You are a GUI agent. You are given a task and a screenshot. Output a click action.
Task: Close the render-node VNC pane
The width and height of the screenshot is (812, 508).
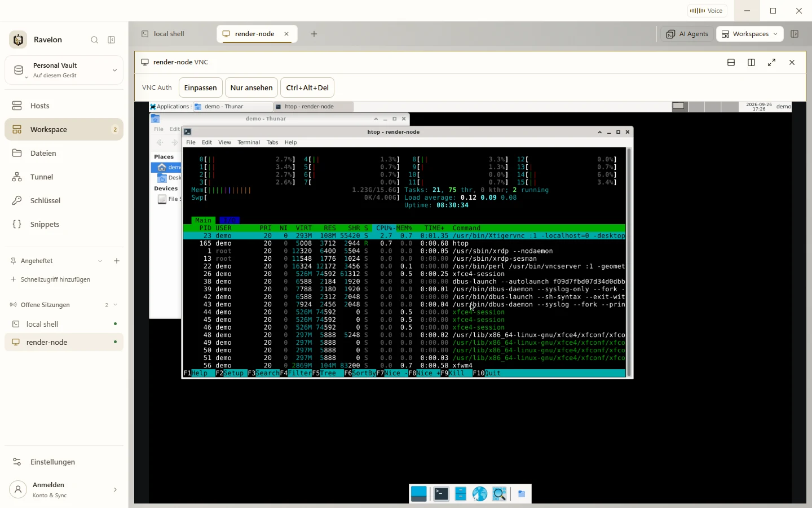792,62
